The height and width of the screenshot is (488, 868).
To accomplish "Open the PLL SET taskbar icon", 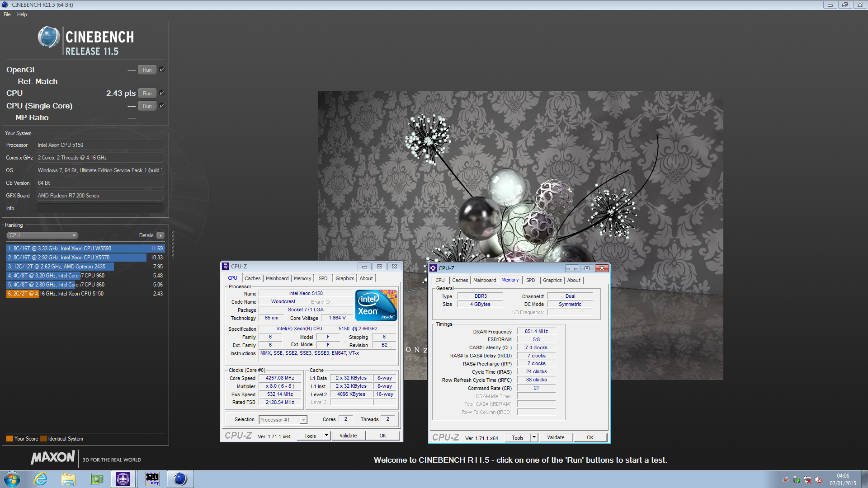I will [x=152, y=479].
